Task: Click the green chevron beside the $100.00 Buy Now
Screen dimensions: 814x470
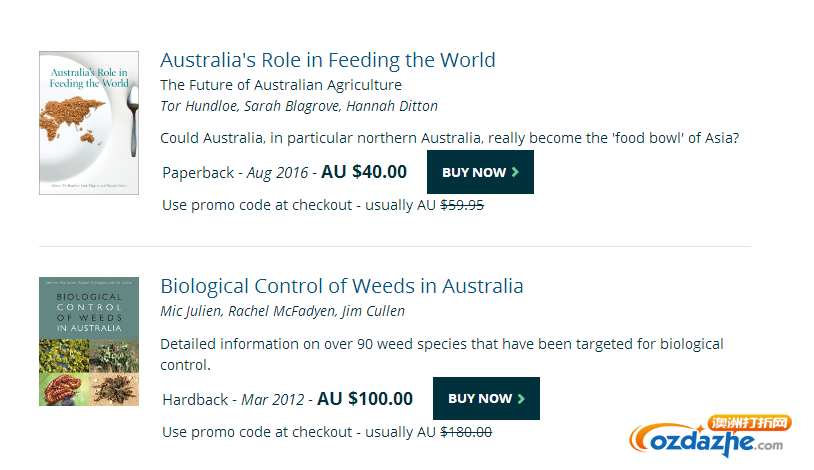Action: pyautogui.click(x=521, y=399)
